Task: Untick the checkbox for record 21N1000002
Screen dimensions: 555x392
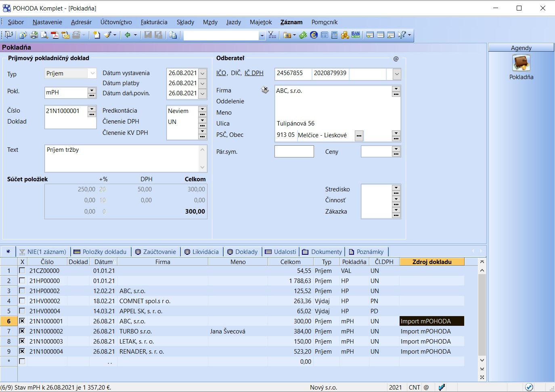Action: click(22, 331)
